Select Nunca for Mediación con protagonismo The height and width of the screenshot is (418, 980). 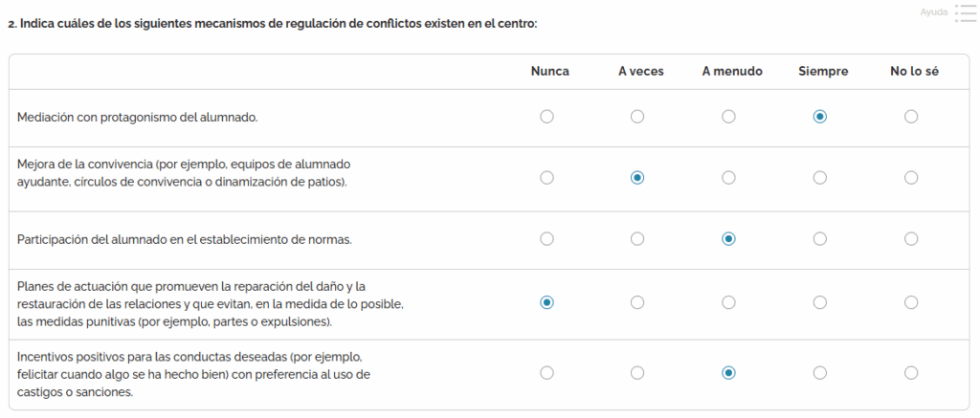(546, 117)
